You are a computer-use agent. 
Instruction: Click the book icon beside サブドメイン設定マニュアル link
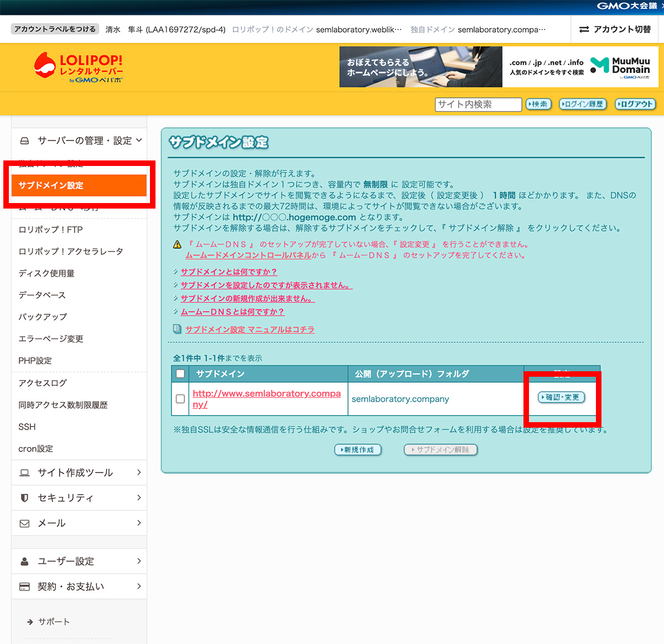[x=177, y=329]
